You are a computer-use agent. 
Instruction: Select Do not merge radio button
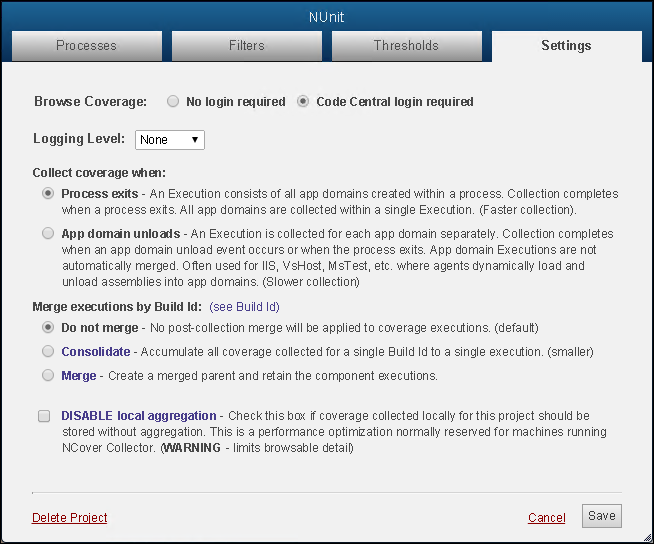pyautogui.click(x=48, y=327)
